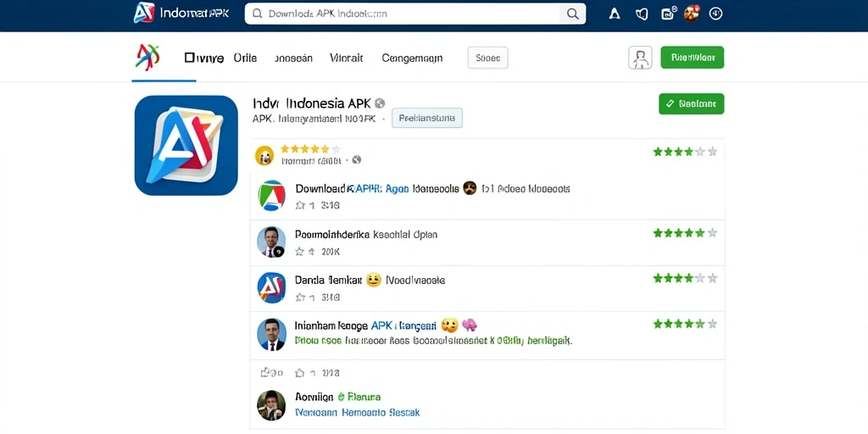
Task: Open the 'Danda Bemkar' entry
Action: tap(329, 280)
